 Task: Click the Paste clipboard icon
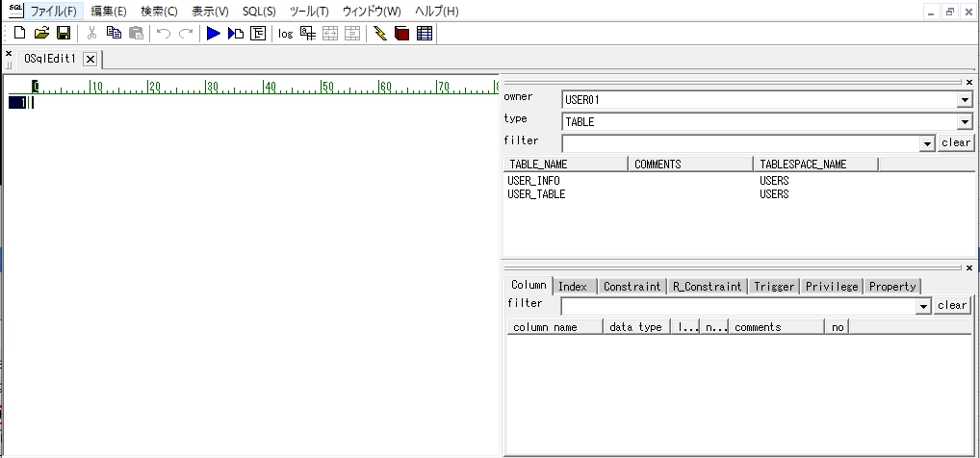point(136,33)
